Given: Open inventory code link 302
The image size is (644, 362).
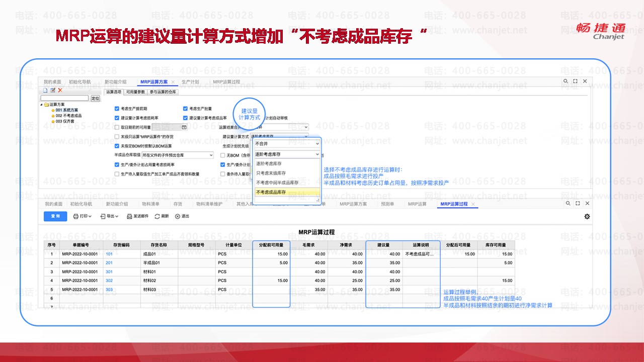Looking at the screenshot, I should [109, 281].
